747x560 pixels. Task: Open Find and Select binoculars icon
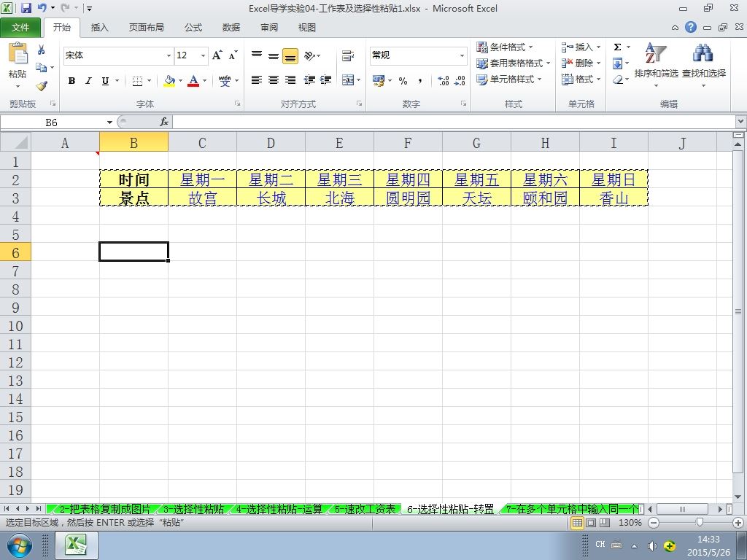point(703,53)
